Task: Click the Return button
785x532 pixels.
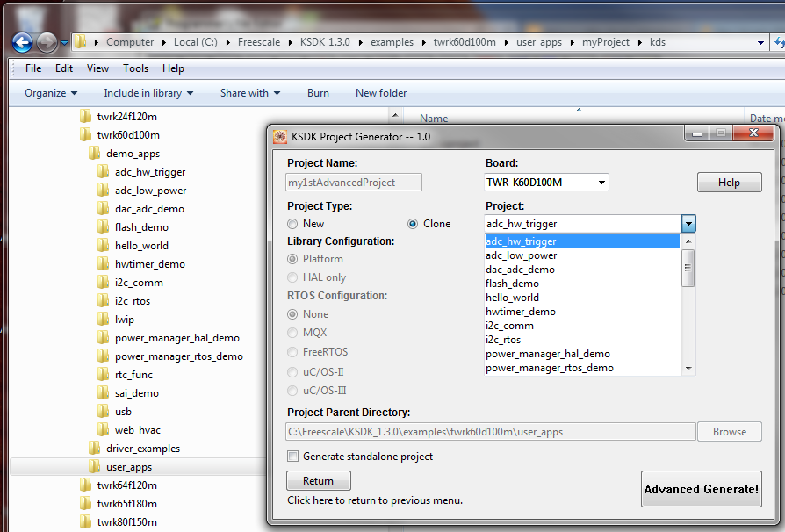Action: tap(319, 480)
